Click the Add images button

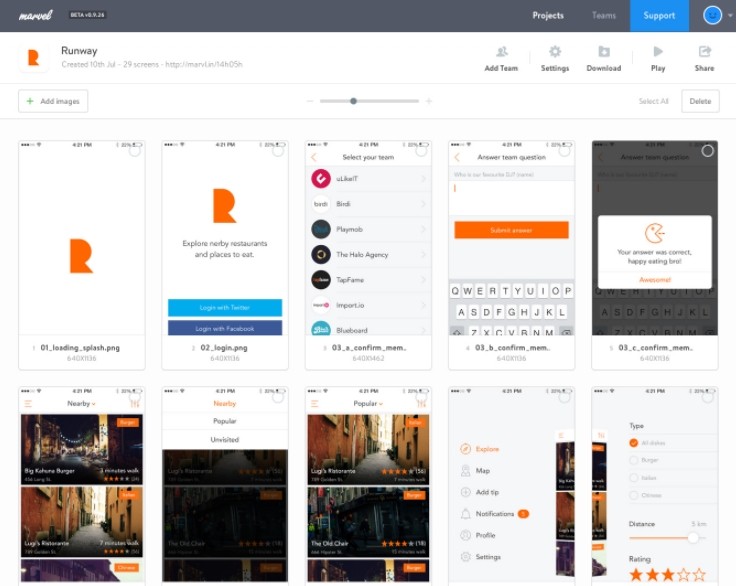click(53, 101)
